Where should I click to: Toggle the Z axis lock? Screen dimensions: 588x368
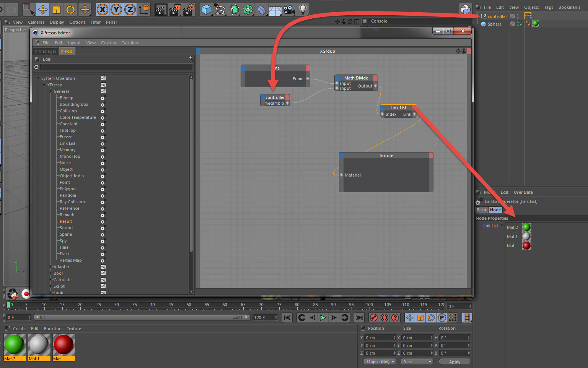(x=130, y=10)
